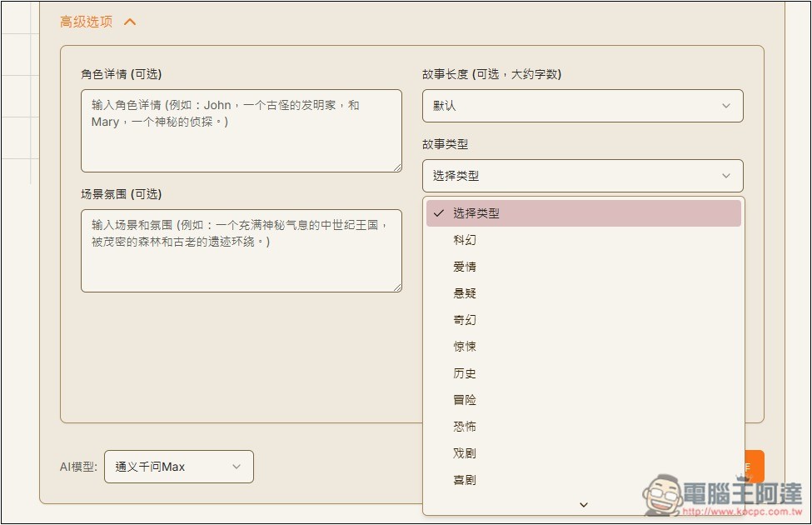This screenshot has width=812, height=525.
Task: Choose 科幻 story type
Action: coord(584,240)
